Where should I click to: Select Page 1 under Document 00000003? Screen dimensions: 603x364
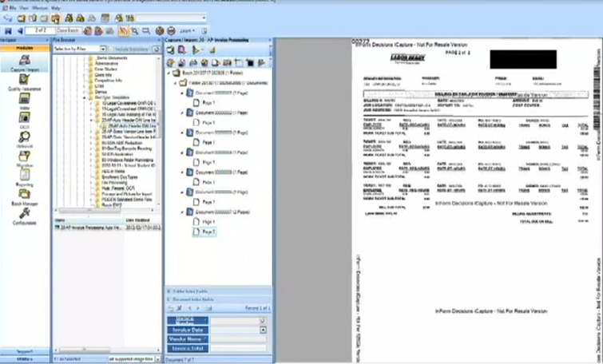tap(208, 143)
